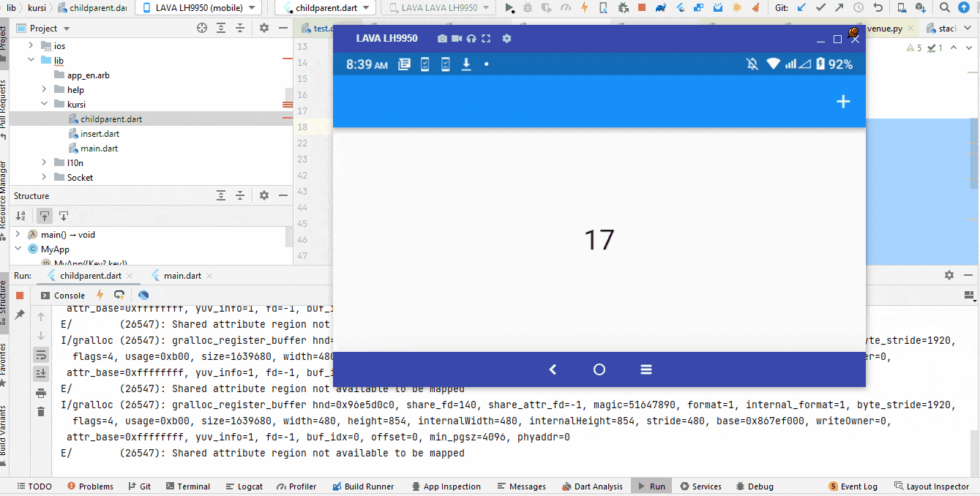Take a device screenshot with camera icon
The width and height of the screenshot is (980, 496).
pyautogui.click(x=442, y=39)
